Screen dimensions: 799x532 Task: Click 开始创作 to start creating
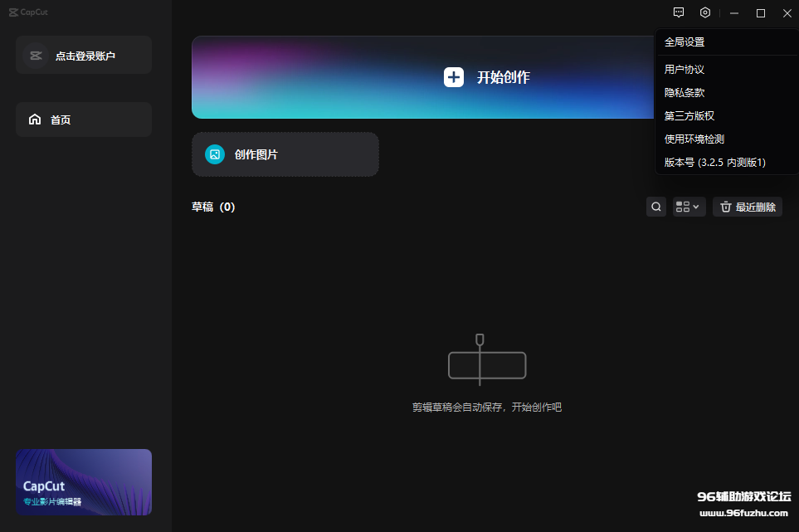(x=503, y=77)
